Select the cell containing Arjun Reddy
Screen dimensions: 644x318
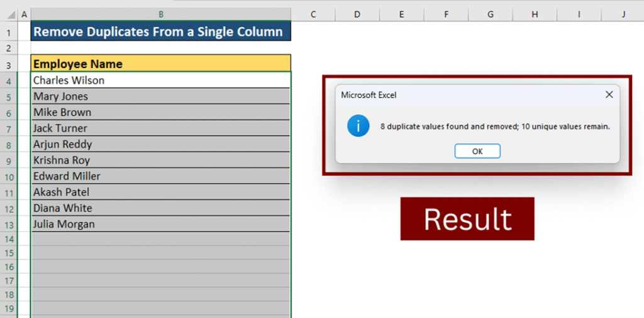161,144
